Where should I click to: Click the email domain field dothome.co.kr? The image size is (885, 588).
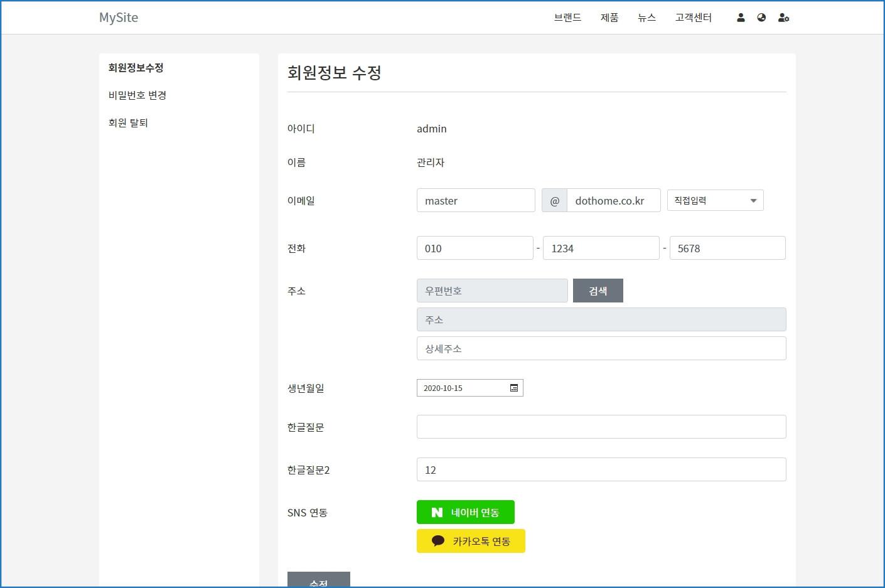tap(613, 201)
